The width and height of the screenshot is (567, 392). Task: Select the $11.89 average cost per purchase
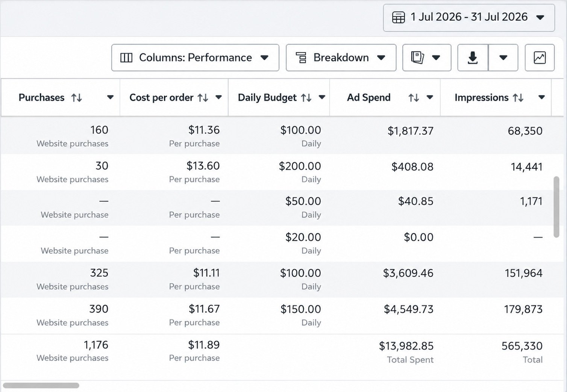(204, 345)
